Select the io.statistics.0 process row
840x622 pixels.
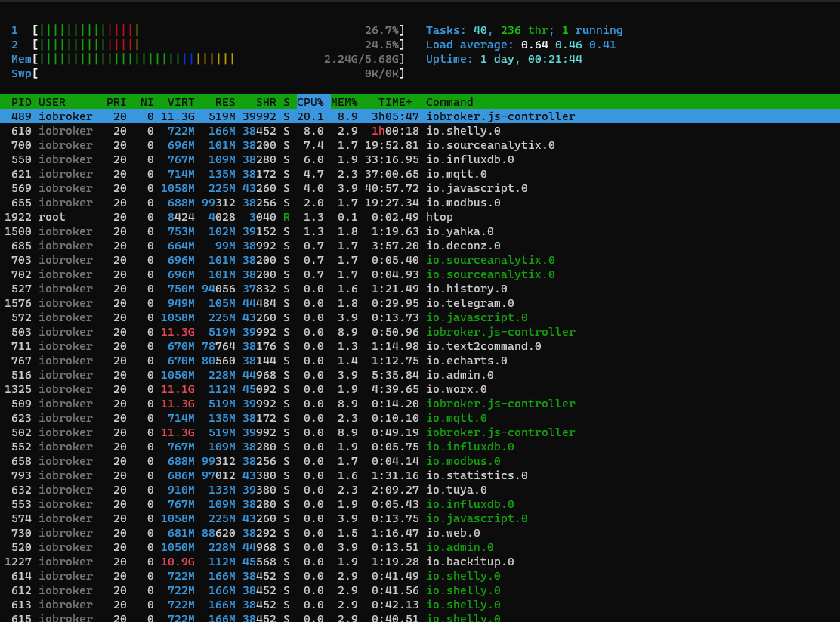click(420, 475)
